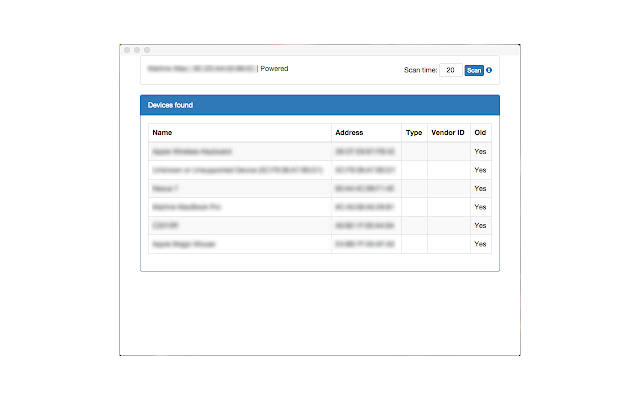Select the Vendor ID column header
The image size is (640, 400).
[448, 133]
